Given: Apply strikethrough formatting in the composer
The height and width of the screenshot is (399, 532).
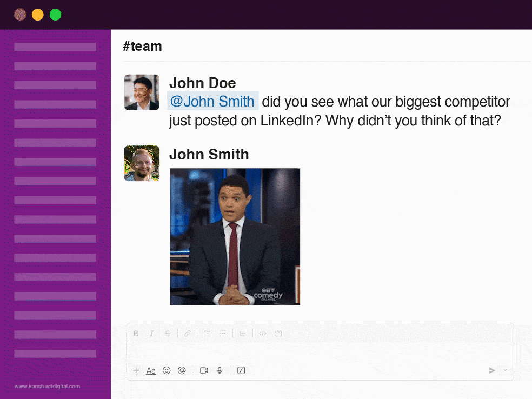Looking at the screenshot, I should coord(167,334).
